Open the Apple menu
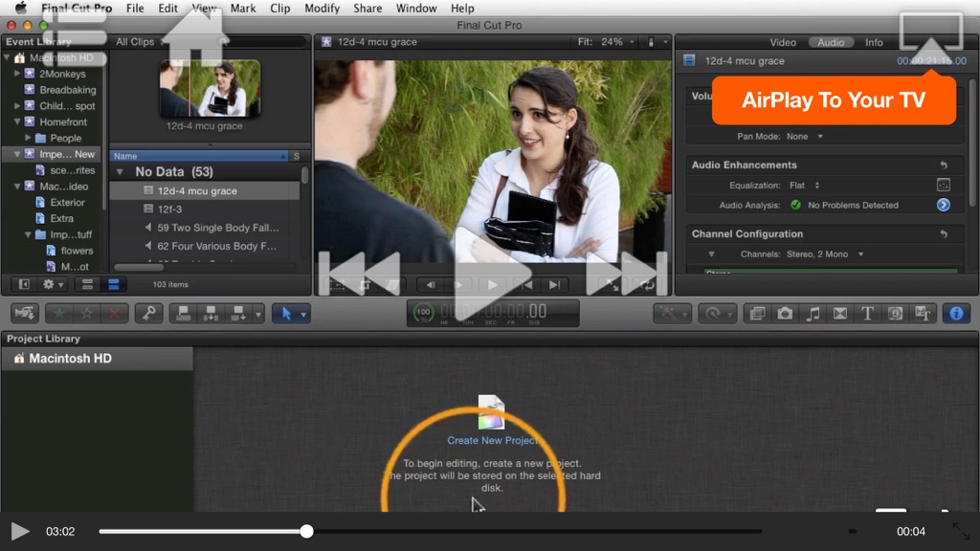Viewport: 980px width, 551px height. [x=21, y=8]
